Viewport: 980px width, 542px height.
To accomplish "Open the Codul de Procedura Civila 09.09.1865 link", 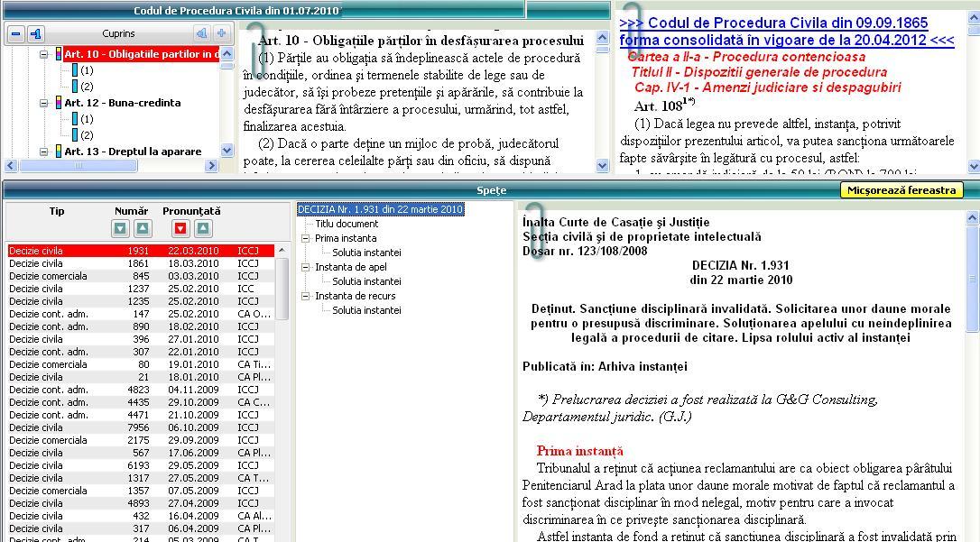I will [787, 32].
